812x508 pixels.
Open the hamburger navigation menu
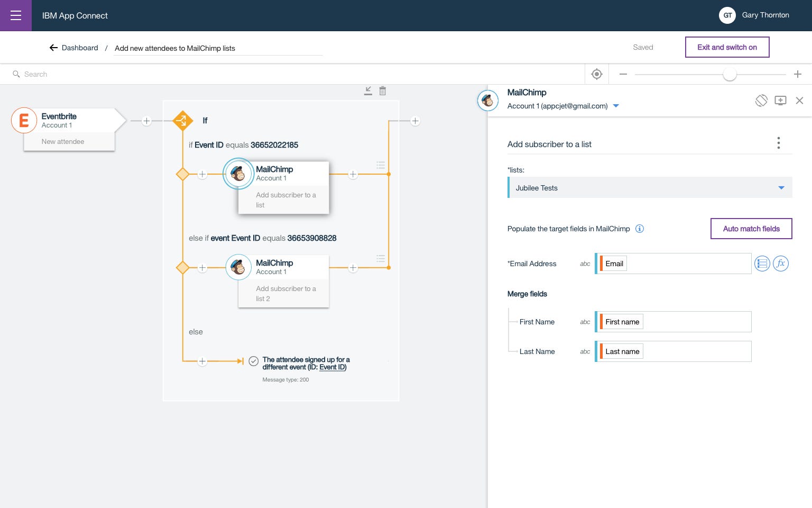pos(16,15)
